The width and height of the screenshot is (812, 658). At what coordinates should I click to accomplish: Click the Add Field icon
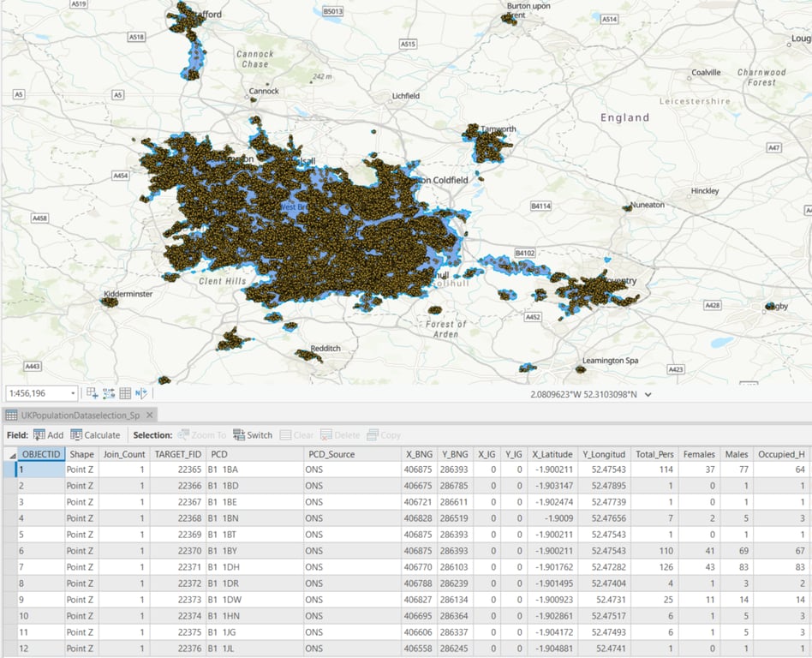coord(39,435)
